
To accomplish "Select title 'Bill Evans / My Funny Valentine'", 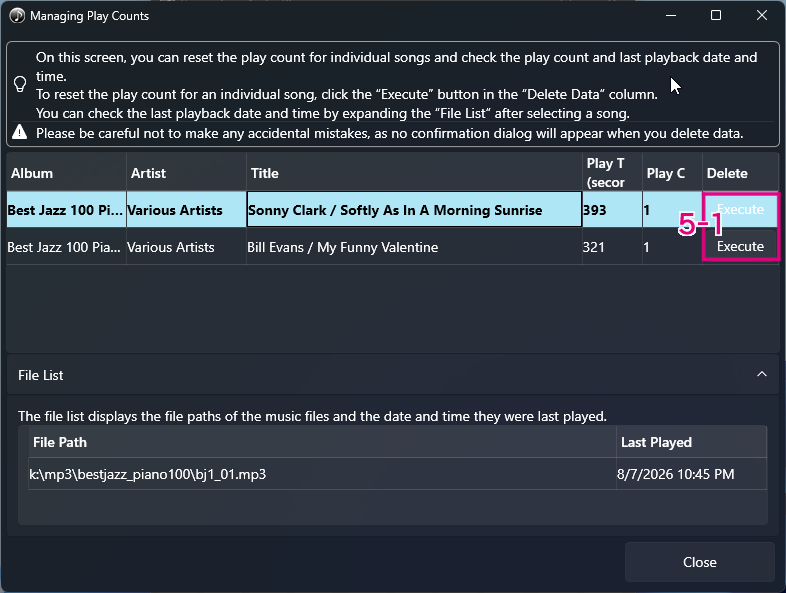I will [x=414, y=247].
